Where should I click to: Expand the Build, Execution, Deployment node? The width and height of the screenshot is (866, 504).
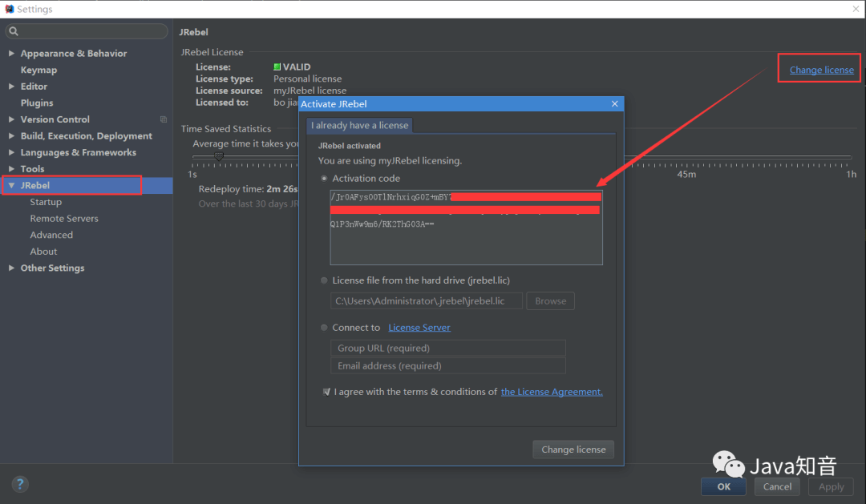tap(11, 135)
